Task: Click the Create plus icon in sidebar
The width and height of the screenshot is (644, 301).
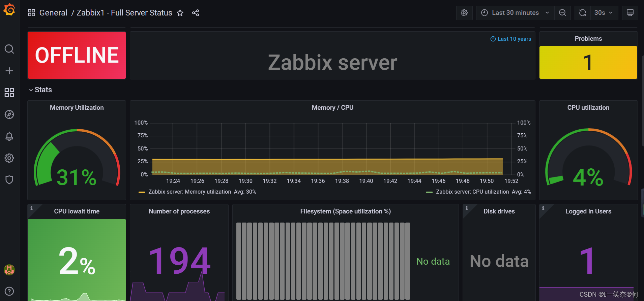Action: point(9,71)
